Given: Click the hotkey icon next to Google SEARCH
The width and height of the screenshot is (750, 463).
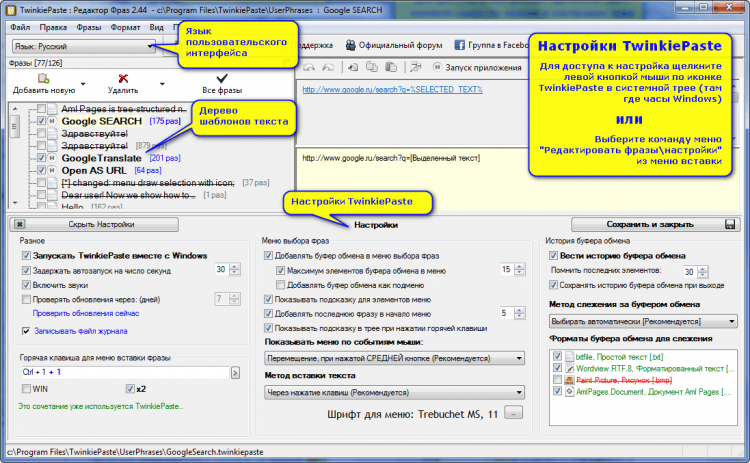Looking at the screenshot, I should coord(52,121).
